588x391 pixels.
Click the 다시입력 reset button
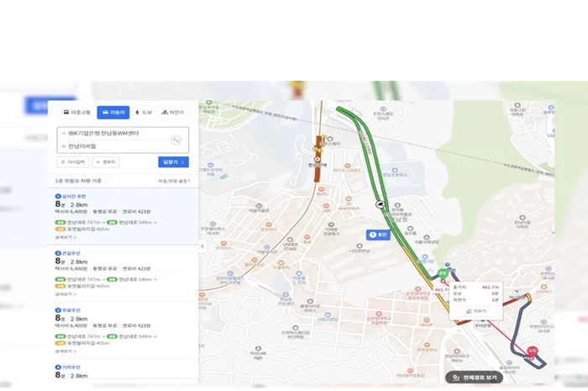point(73,162)
